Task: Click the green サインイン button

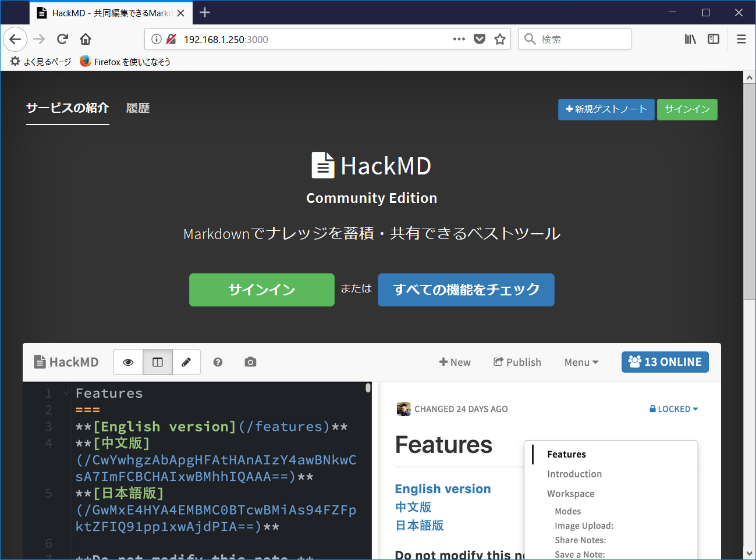Action: click(261, 290)
